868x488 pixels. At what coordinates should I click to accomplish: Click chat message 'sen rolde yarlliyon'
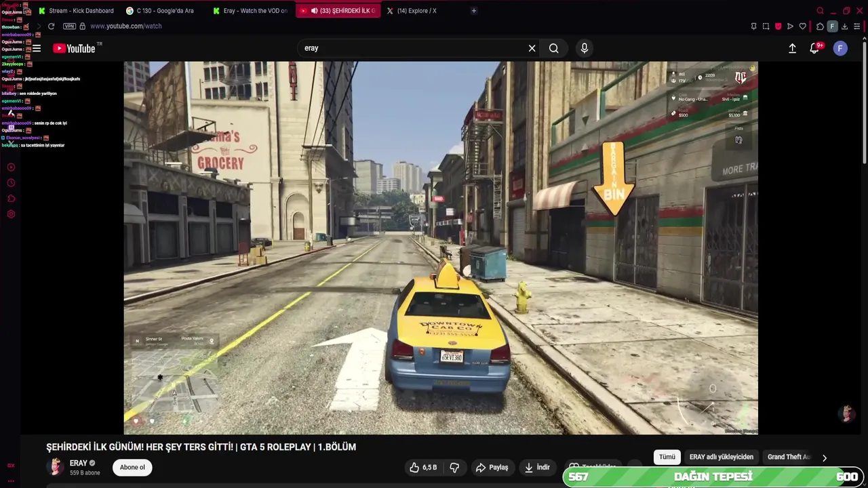[38, 94]
